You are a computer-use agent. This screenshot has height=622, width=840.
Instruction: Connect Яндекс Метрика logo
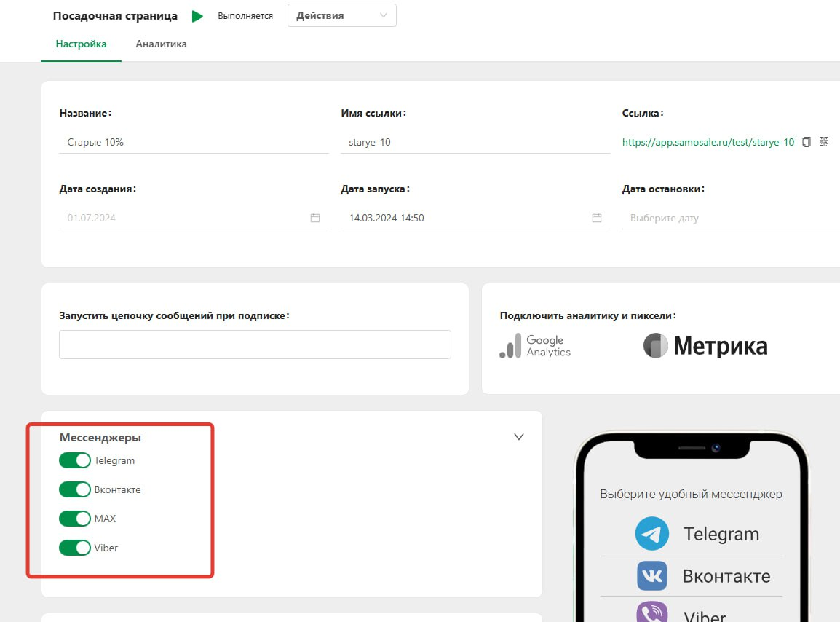[x=705, y=346]
